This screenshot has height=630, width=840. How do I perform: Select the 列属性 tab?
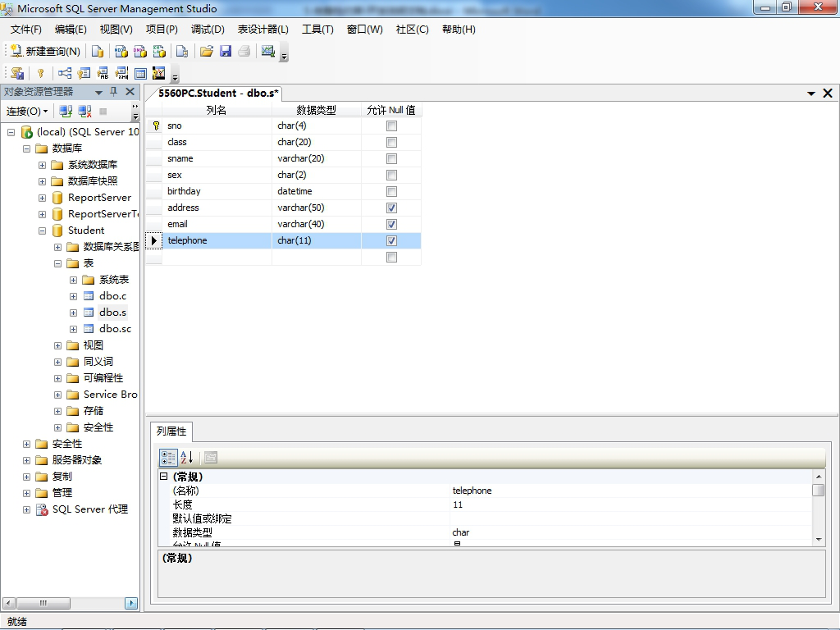point(171,431)
